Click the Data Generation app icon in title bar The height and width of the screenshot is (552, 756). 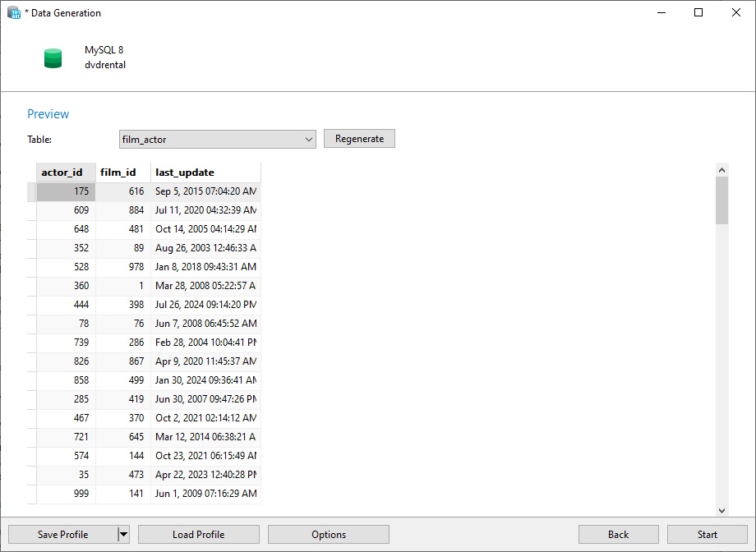[x=14, y=12]
